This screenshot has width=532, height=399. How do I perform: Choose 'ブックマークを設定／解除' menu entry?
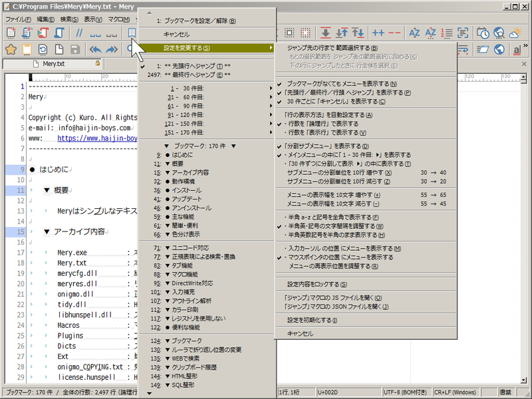pos(207,21)
